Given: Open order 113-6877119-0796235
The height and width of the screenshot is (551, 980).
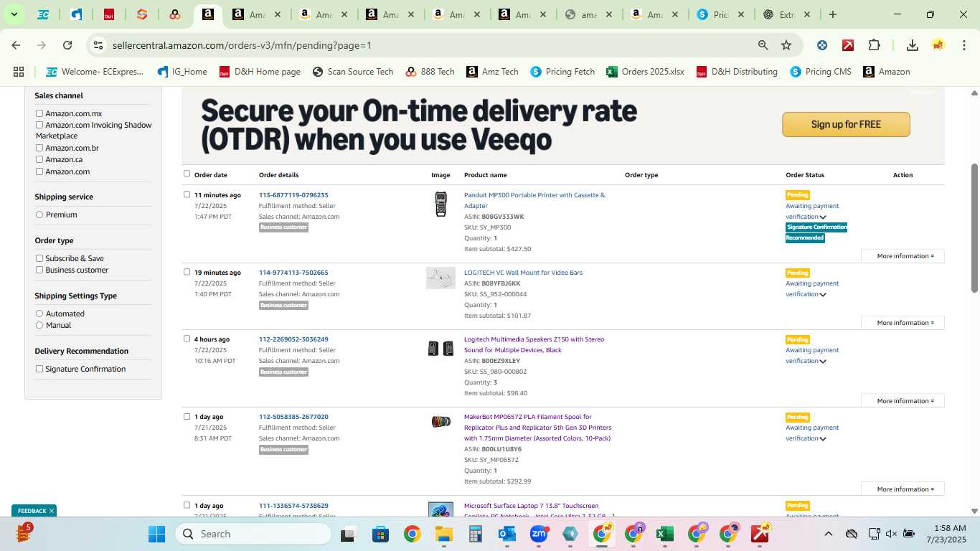Looking at the screenshot, I should (293, 195).
